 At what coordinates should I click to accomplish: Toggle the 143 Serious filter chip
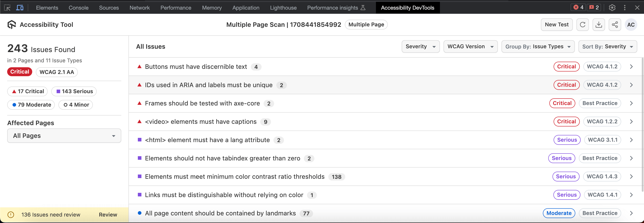tap(74, 91)
